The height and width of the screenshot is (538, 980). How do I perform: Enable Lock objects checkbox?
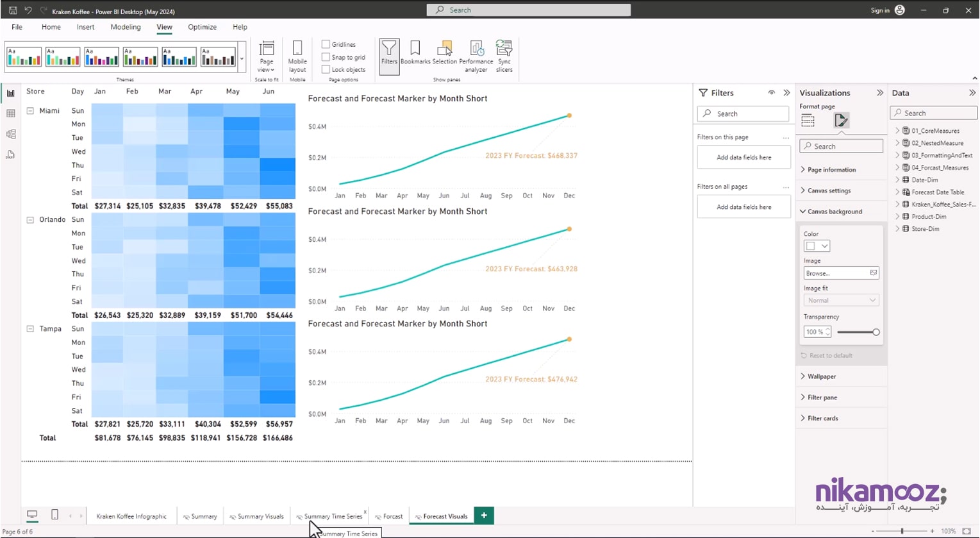click(326, 69)
